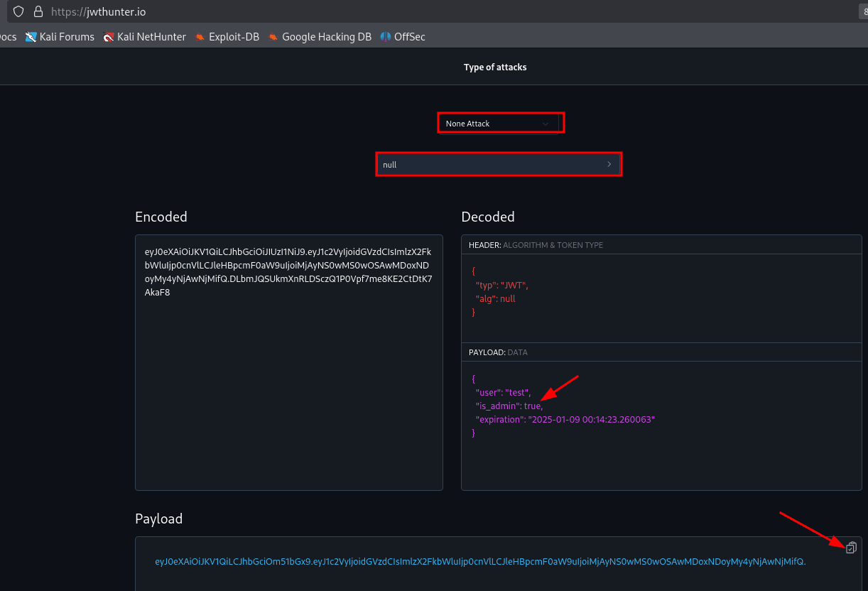Click the HEADER: ALGORITHM & TOKEN TYPE label

pyautogui.click(x=536, y=245)
